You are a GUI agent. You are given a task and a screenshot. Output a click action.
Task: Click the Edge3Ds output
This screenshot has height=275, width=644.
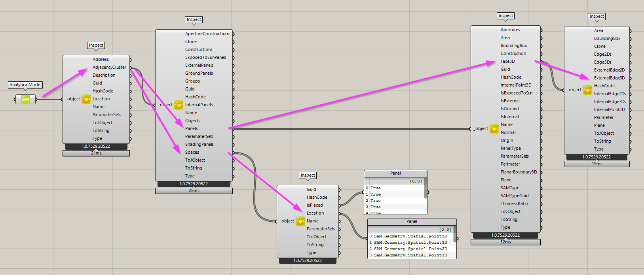coord(602,62)
